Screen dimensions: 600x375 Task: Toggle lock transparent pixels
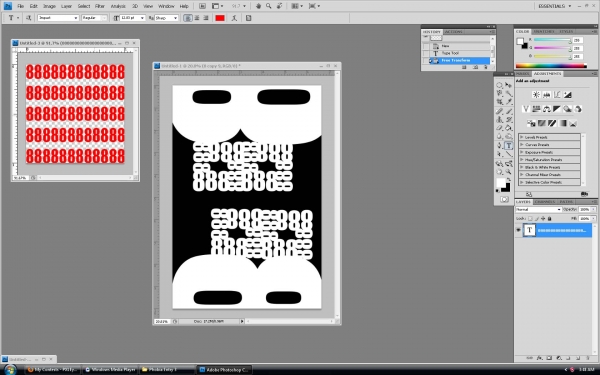tap(530, 218)
